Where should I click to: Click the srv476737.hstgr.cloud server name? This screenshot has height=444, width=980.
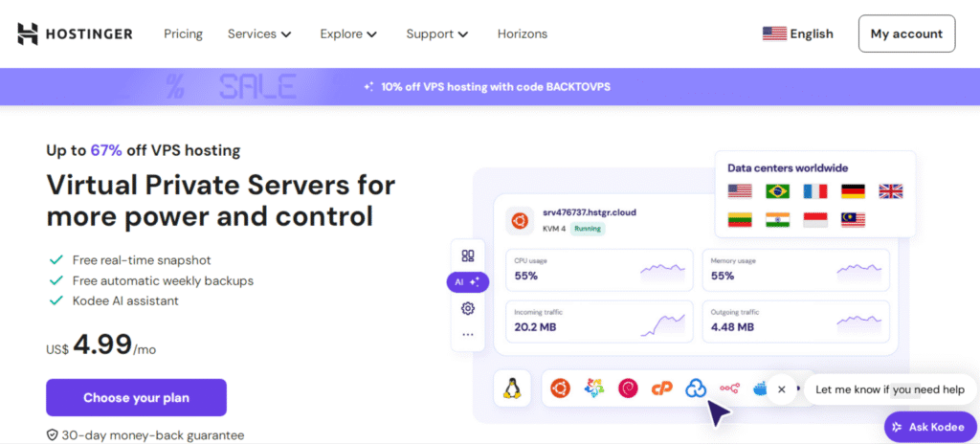coord(590,212)
